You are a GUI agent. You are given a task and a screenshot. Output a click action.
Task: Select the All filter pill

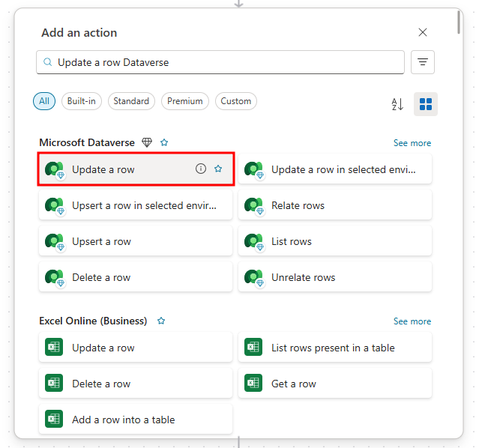(x=44, y=101)
